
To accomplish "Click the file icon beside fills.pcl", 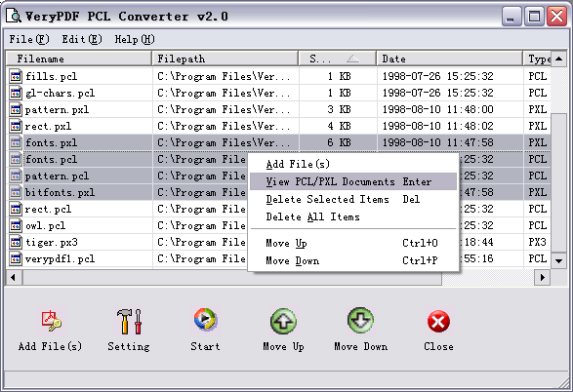I will pos(16,76).
